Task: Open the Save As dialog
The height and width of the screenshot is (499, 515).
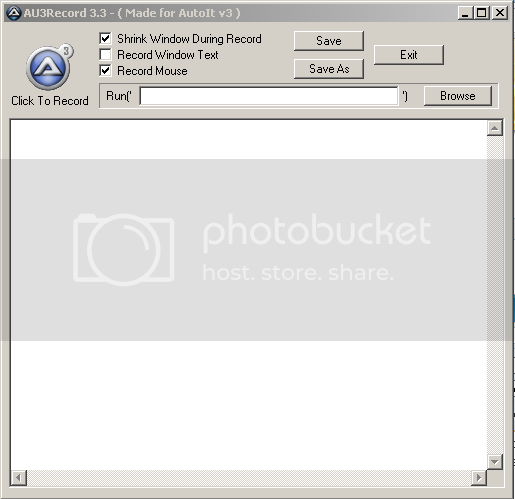Action: coord(329,69)
